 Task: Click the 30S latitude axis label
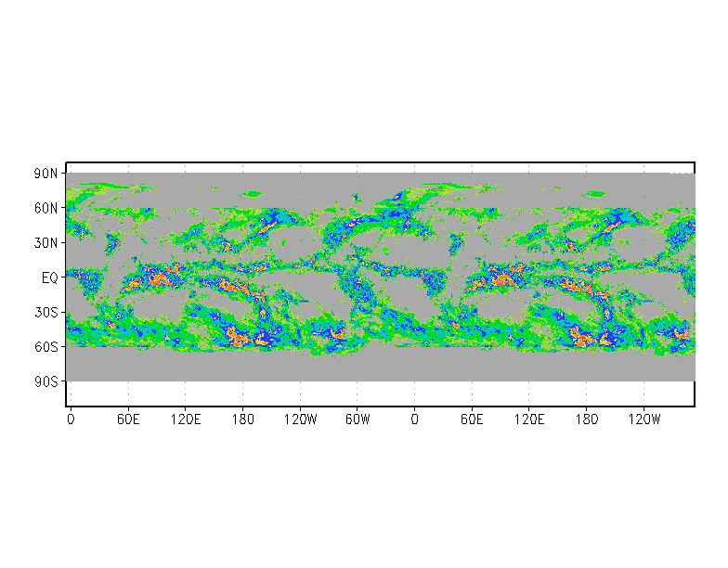pos(46,312)
